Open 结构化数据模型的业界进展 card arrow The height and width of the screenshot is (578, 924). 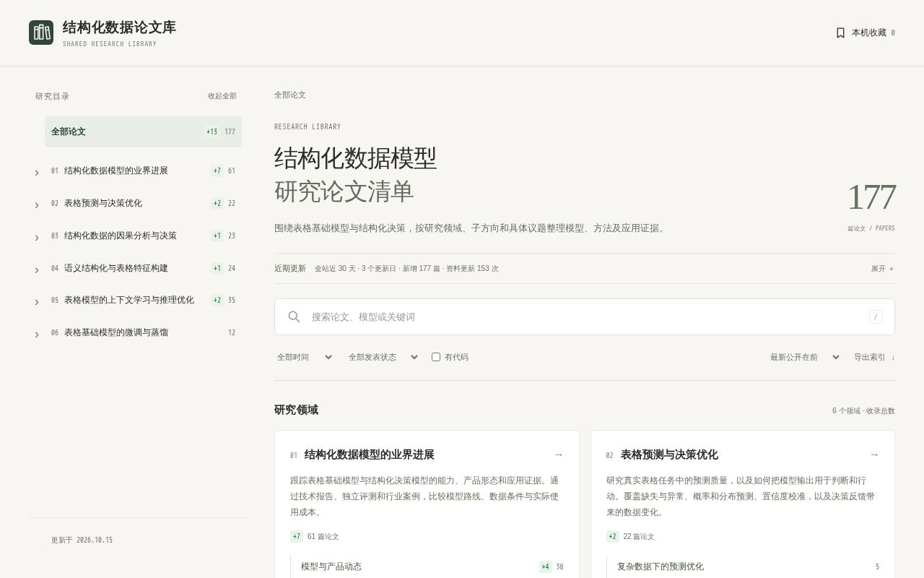click(x=558, y=454)
